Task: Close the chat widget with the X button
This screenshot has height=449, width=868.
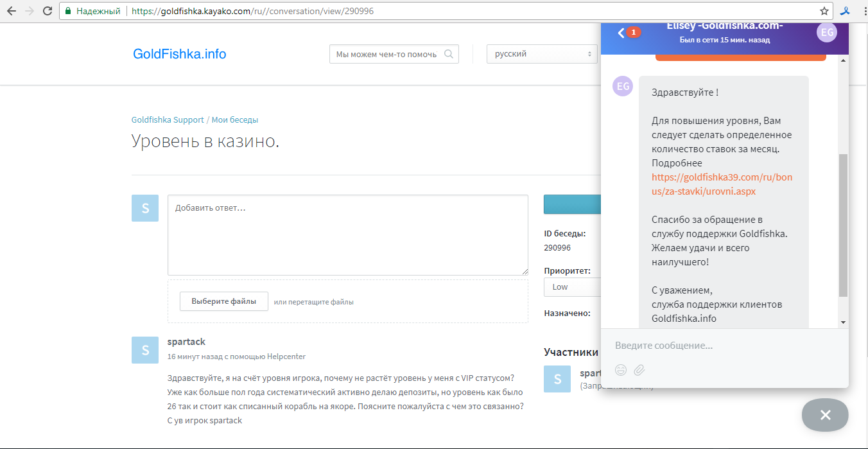Action: pyautogui.click(x=825, y=415)
